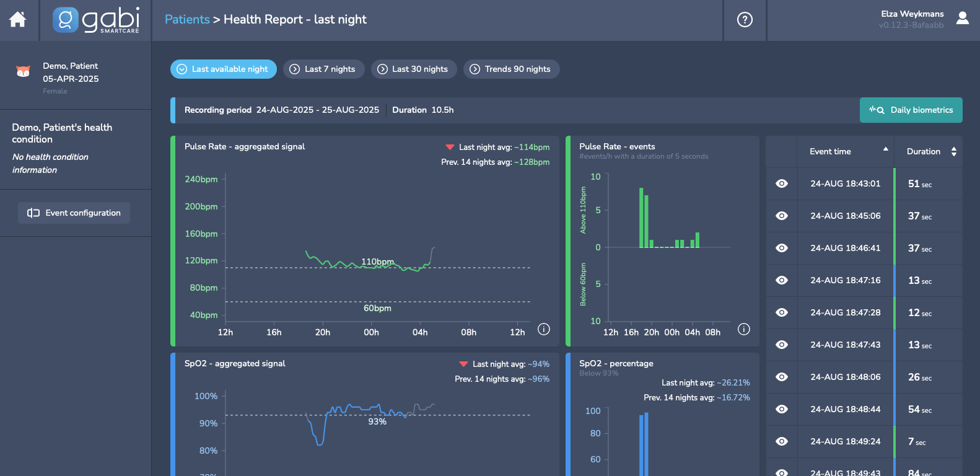Switch to Last 30 nights tab

pyautogui.click(x=413, y=69)
